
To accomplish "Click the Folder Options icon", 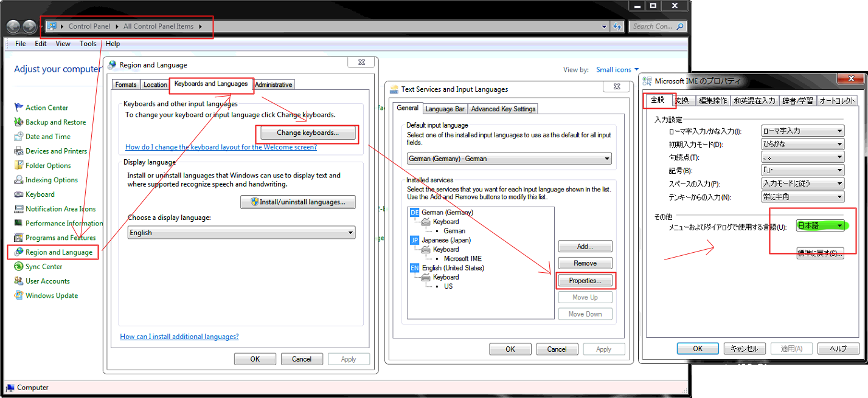I will [x=19, y=165].
